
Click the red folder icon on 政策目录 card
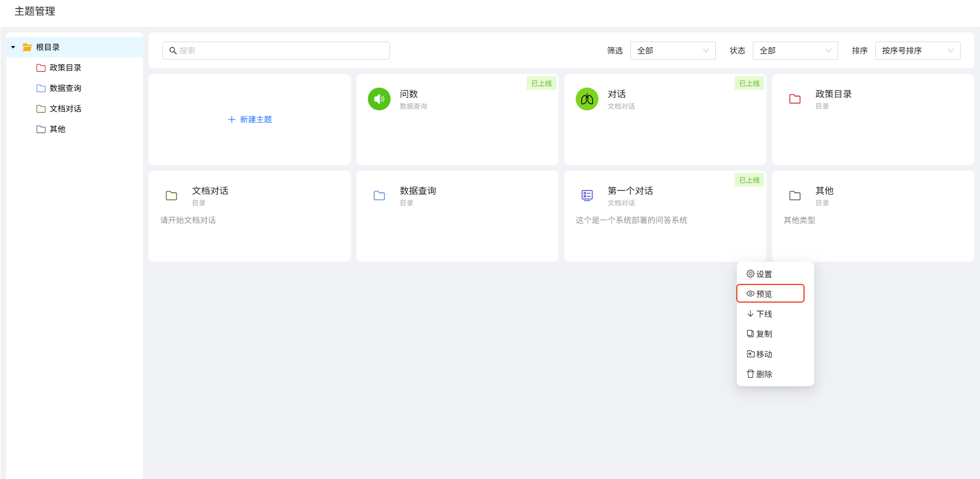pos(794,99)
